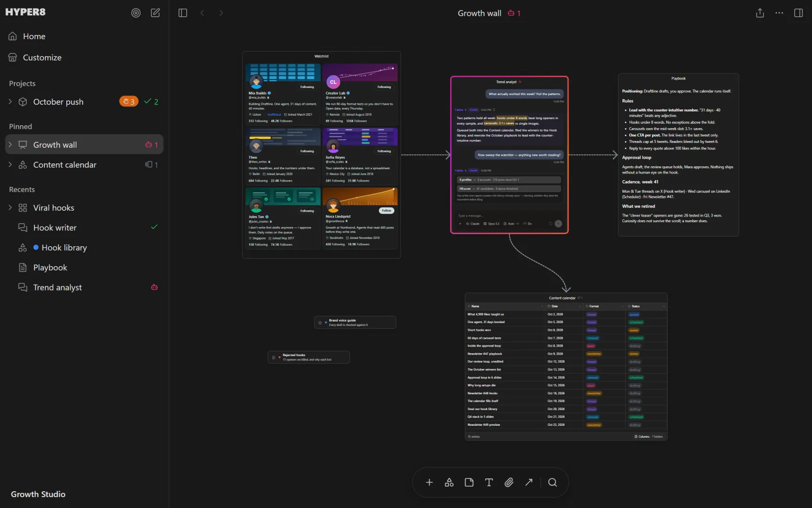Click Growth Studio workspace at sidebar bottom
The image size is (812, 508).
click(x=38, y=495)
